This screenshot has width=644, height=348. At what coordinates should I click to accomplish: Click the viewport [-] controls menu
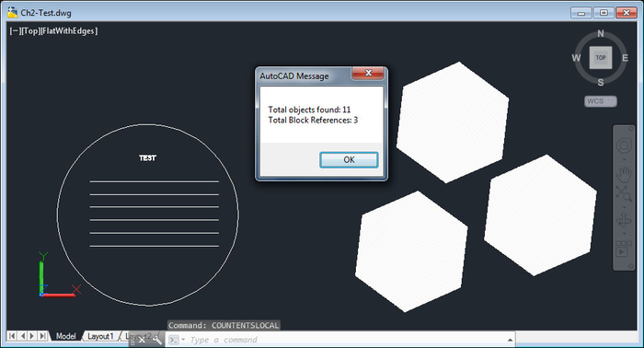click(16, 30)
